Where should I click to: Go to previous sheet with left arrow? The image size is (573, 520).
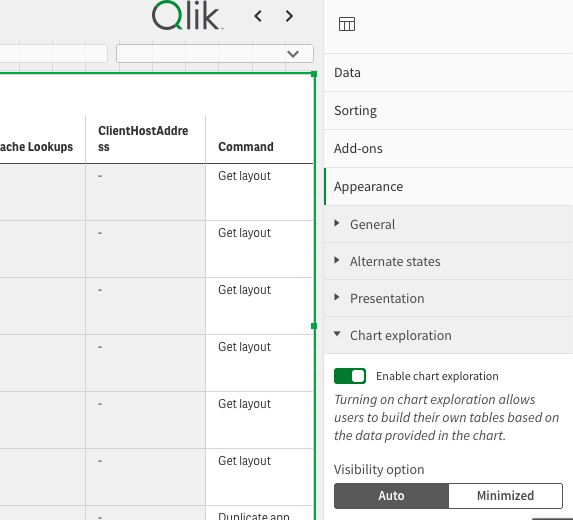(x=258, y=16)
